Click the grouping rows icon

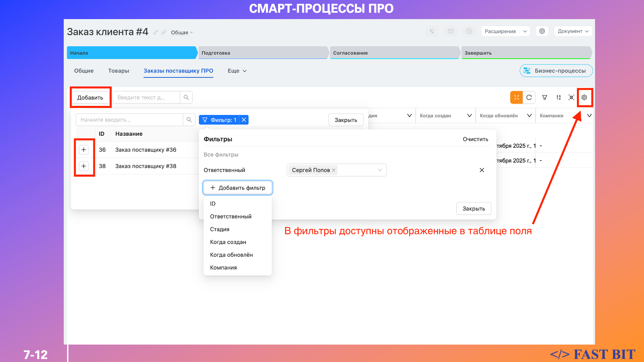click(x=571, y=98)
